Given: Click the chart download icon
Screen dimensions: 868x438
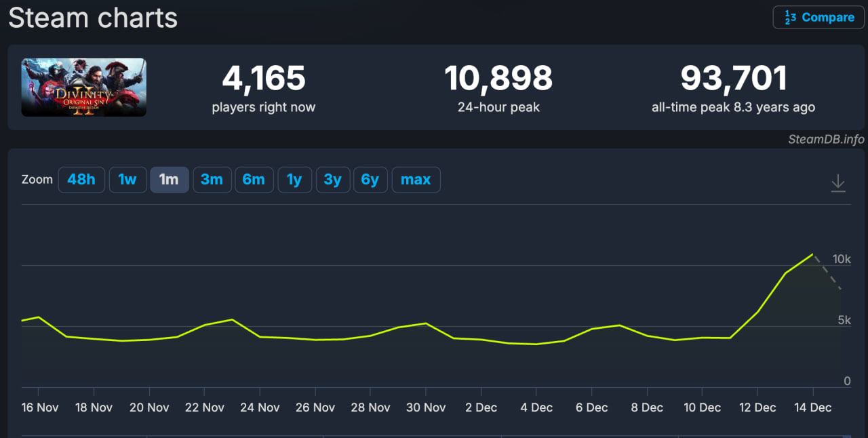Looking at the screenshot, I should pos(838,183).
